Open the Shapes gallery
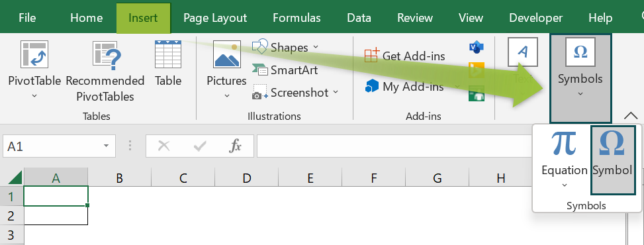Screen dimensions: 644x245 285,47
